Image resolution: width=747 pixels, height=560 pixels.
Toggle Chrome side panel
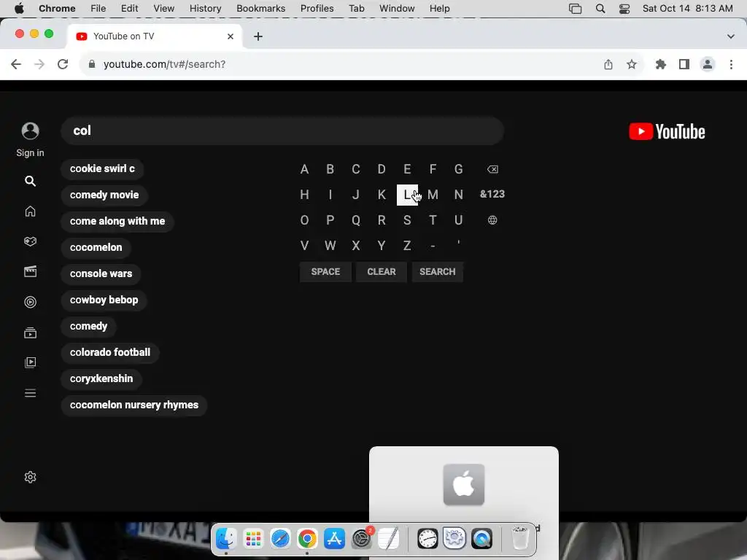tap(684, 64)
